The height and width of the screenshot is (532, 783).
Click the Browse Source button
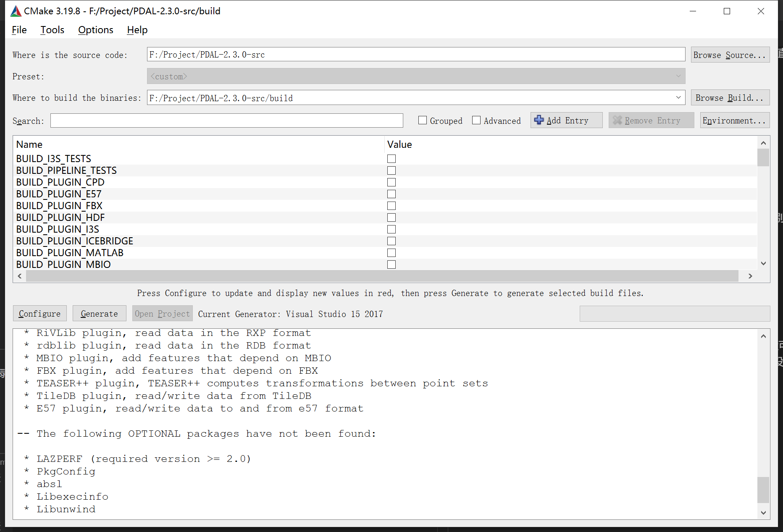pos(730,55)
